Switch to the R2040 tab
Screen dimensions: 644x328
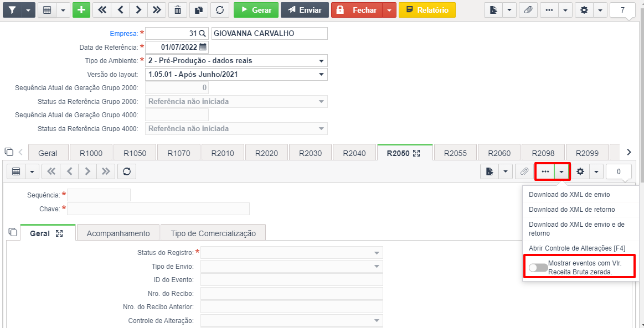(354, 153)
